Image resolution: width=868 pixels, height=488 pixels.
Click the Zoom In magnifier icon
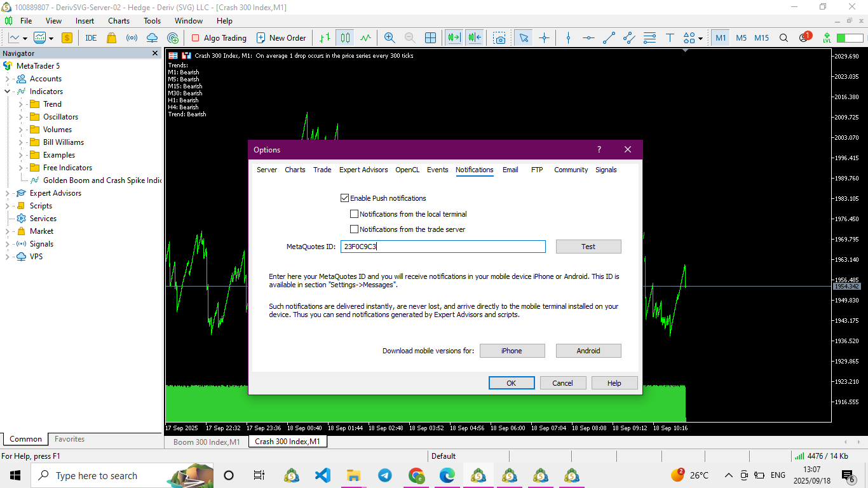[x=390, y=38]
